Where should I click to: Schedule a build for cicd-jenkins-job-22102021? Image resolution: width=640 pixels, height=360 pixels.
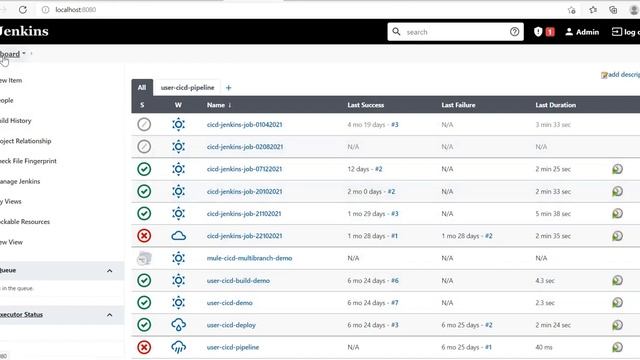(x=617, y=236)
